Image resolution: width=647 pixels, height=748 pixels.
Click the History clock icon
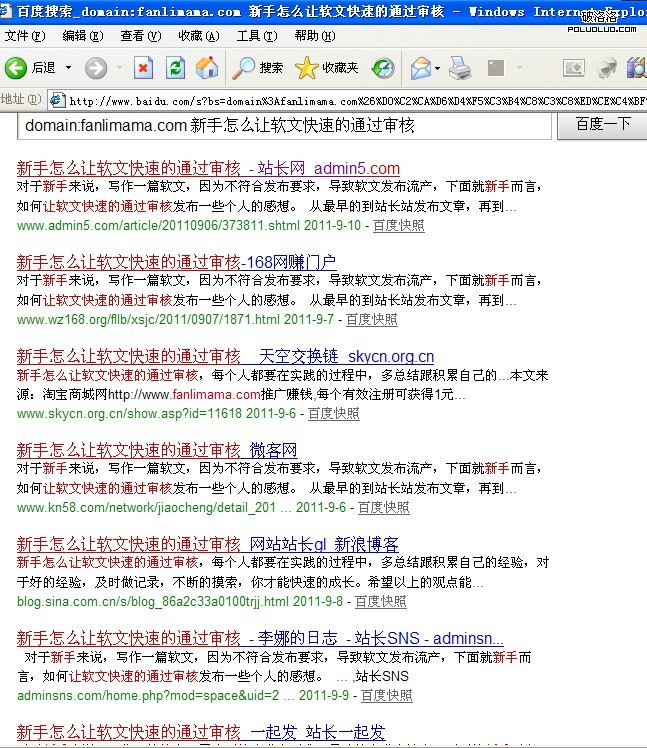383,68
